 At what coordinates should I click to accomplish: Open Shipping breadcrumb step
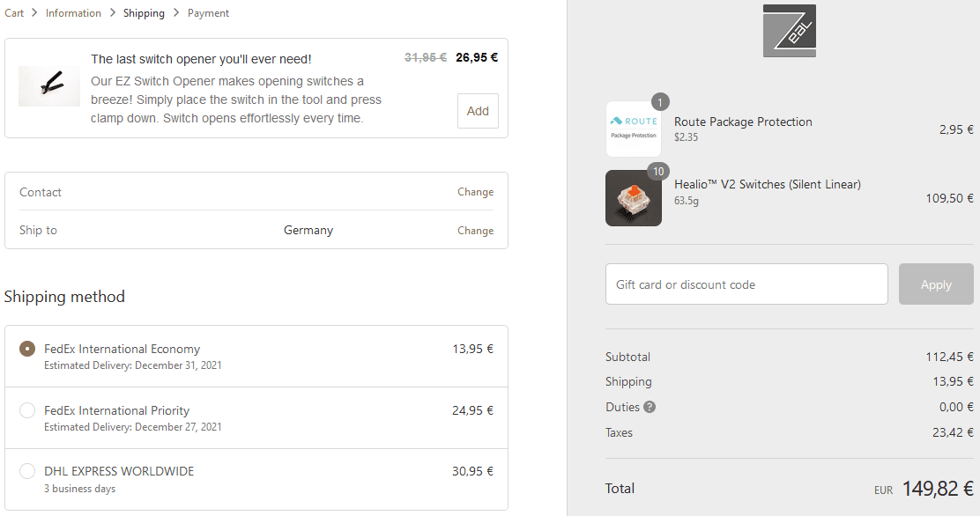tap(144, 13)
